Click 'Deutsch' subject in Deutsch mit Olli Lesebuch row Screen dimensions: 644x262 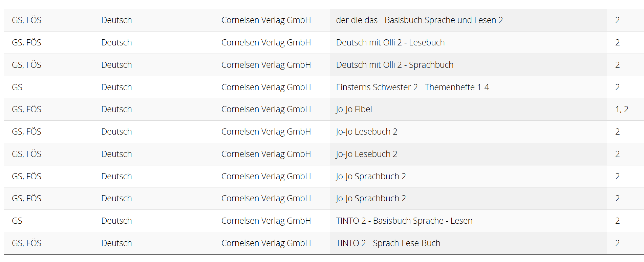[116, 43]
